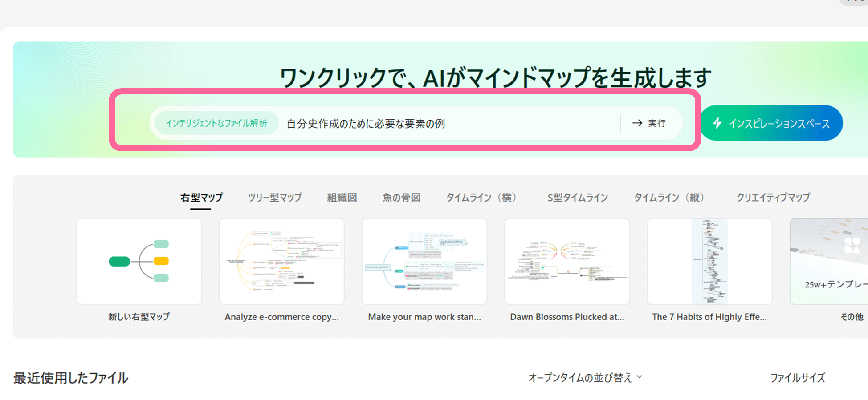Open Dawn Blossoms Plucked template thumbnail

point(567,261)
